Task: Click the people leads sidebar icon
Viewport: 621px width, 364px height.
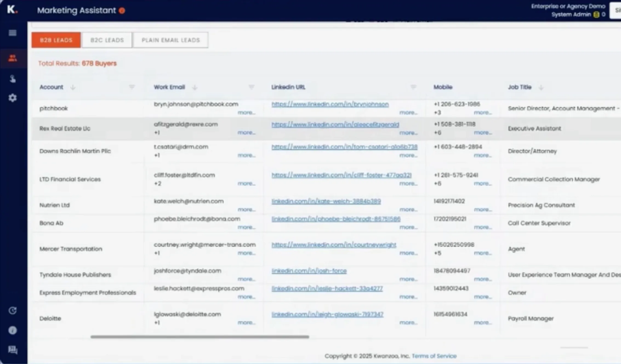Action: [x=13, y=58]
